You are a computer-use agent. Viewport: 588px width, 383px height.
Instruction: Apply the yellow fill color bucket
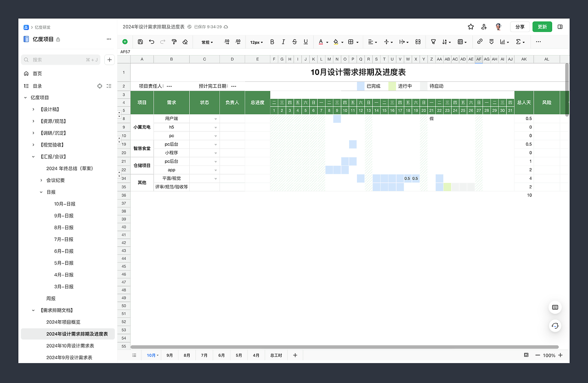336,42
